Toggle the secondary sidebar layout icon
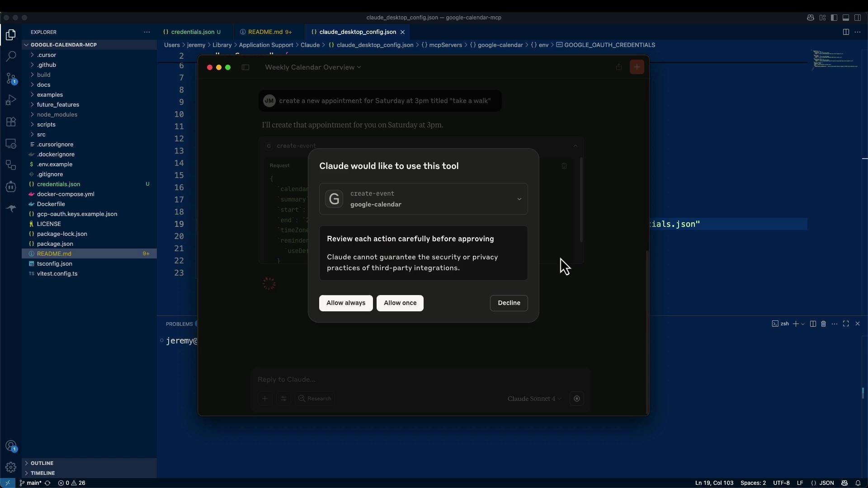 point(858,18)
